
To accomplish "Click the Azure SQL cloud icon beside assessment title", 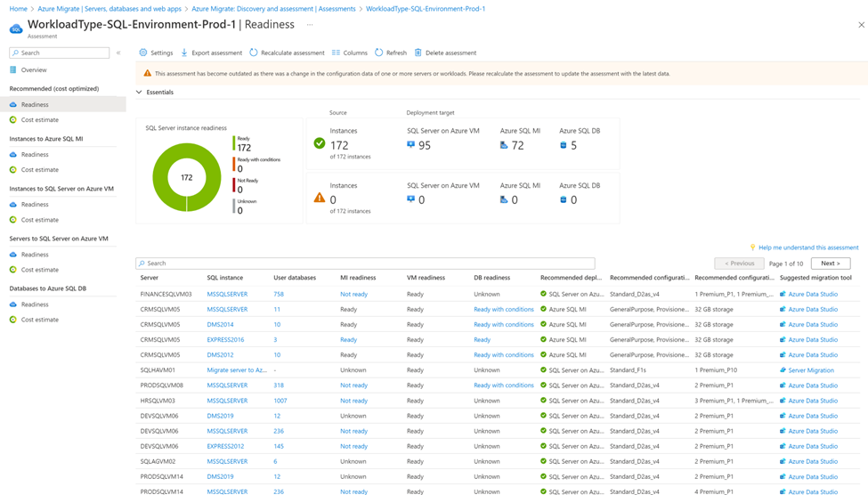I will 16,28.
